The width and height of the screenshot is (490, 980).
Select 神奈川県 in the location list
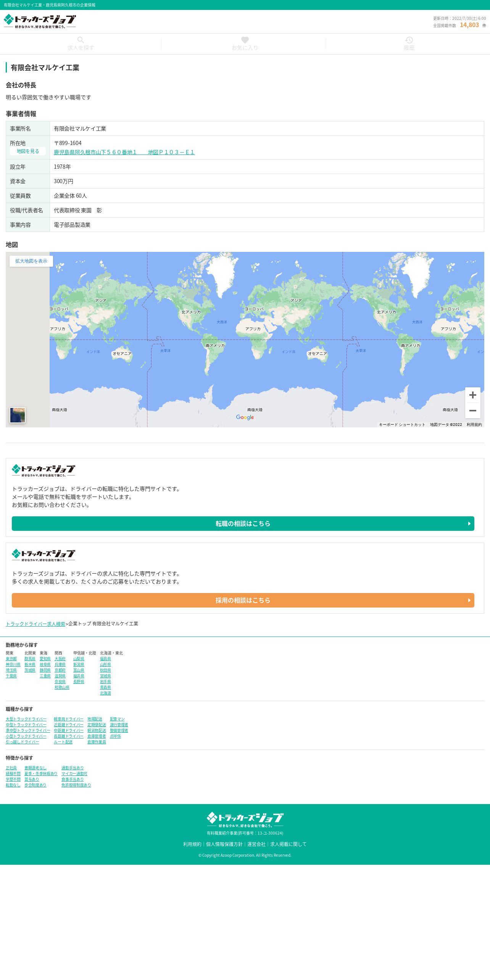13,665
